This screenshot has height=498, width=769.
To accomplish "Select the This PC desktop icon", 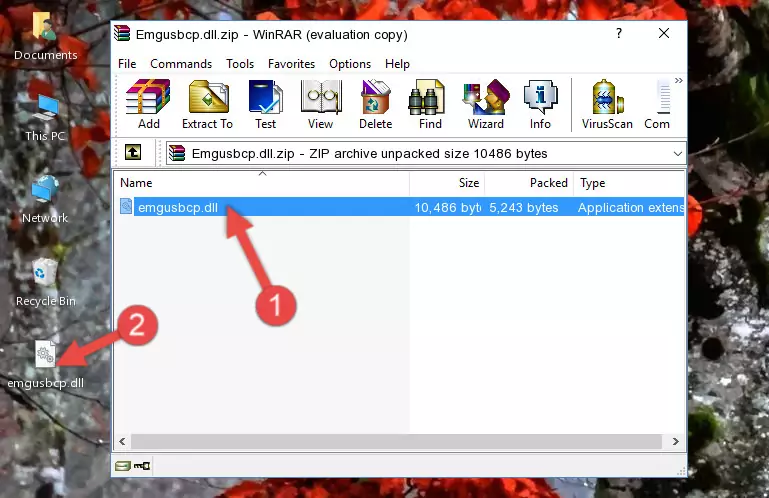I will coord(45,118).
